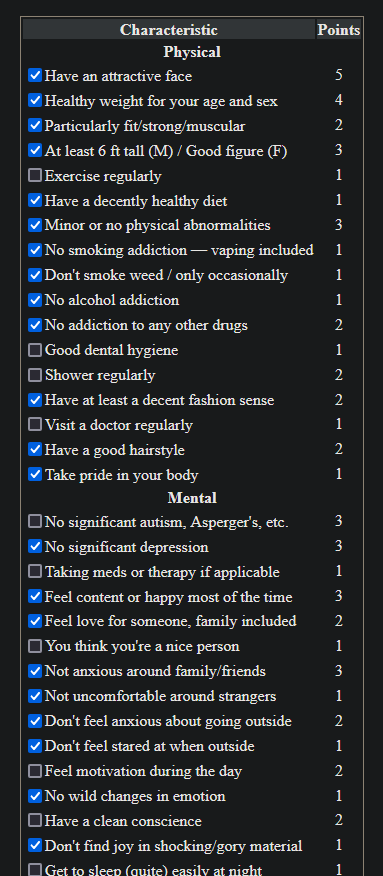Enable 'Feel motivation during the day' checkbox
383x876 pixels.
[x=35, y=772]
